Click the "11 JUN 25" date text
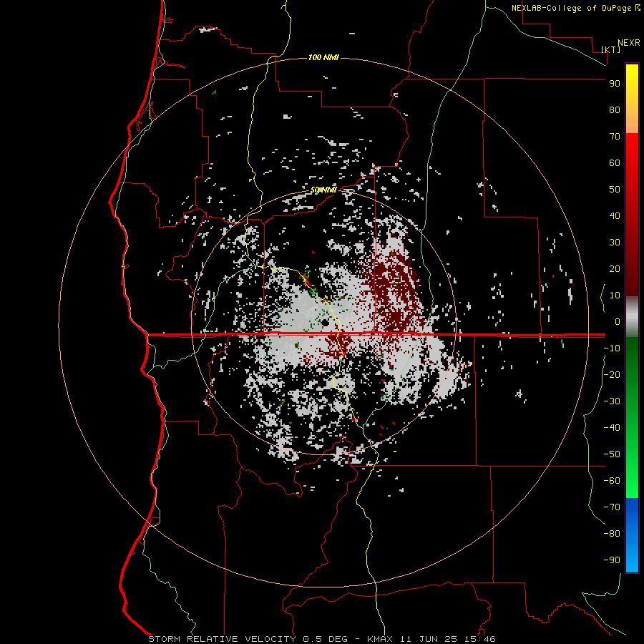 point(427,639)
